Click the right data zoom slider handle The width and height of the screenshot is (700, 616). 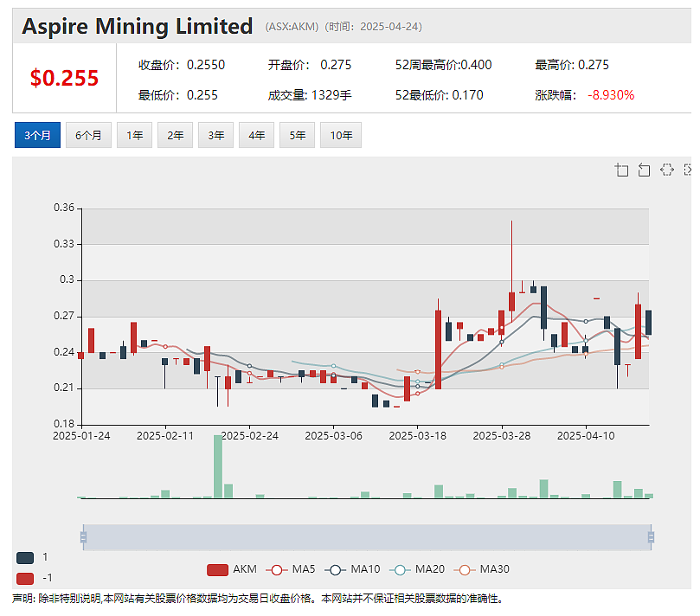(x=651, y=537)
